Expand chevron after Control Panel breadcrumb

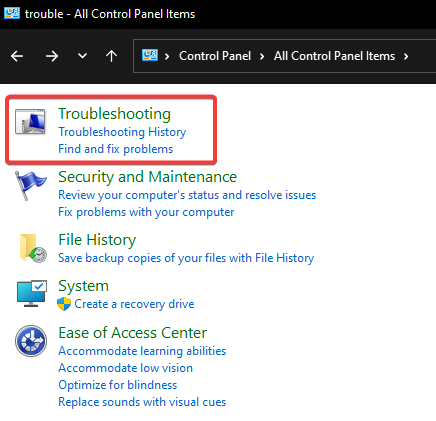click(x=262, y=56)
